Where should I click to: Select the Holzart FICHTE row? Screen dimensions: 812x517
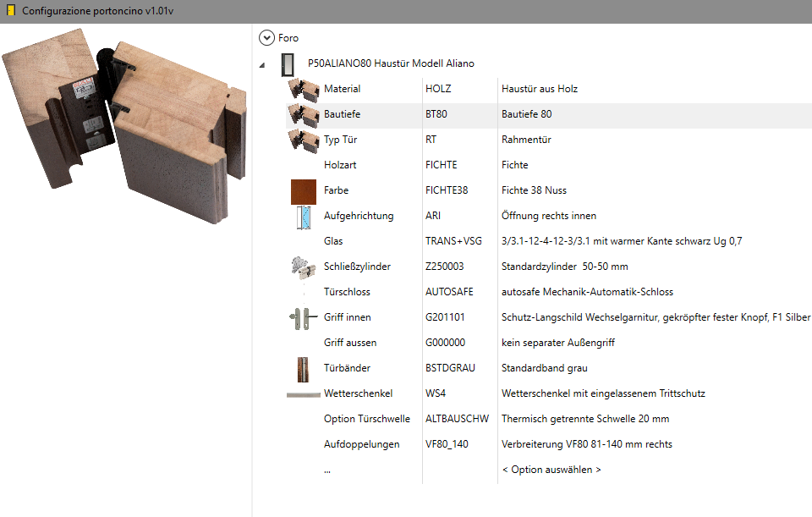441,165
